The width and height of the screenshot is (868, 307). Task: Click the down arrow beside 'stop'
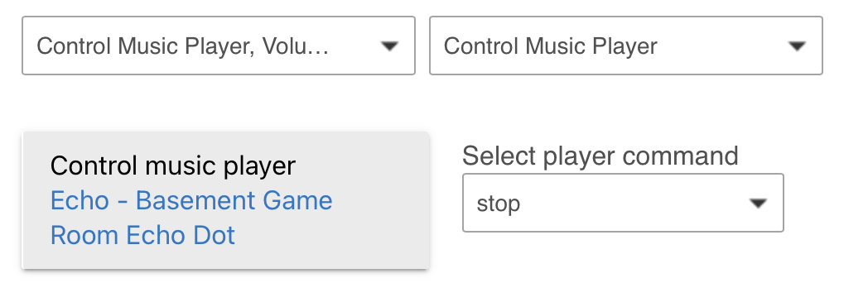tap(758, 203)
